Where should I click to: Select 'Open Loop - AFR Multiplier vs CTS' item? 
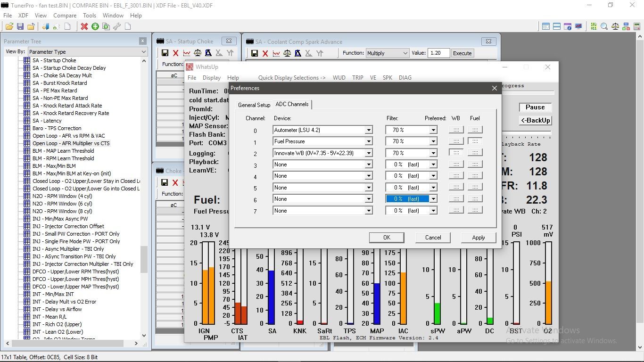pos(71,143)
